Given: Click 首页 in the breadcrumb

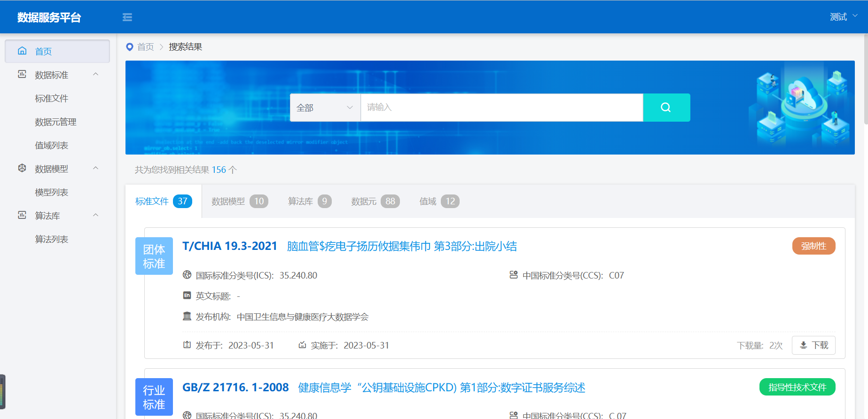Looking at the screenshot, I should point(146,47).
